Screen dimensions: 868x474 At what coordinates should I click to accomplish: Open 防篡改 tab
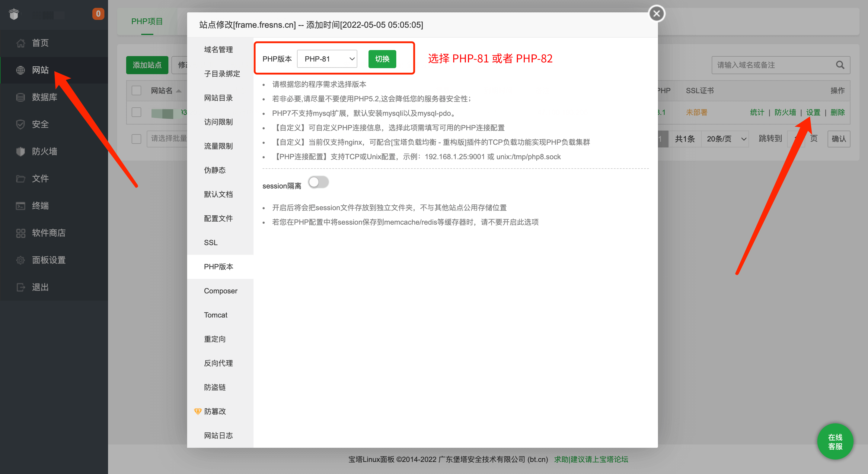pos(220,411)
